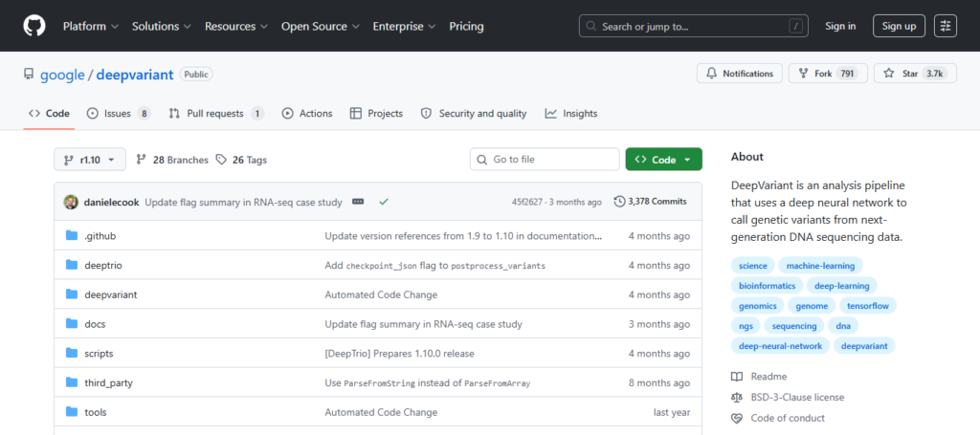Open the deeptrio folder icon
This screenshot has height=435, width=980.
click(x=72, y=265)
